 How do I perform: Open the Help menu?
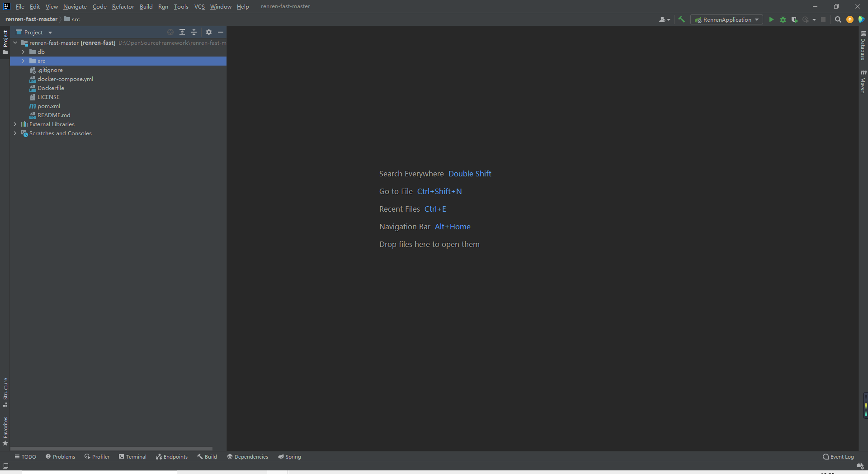point(243,6)
